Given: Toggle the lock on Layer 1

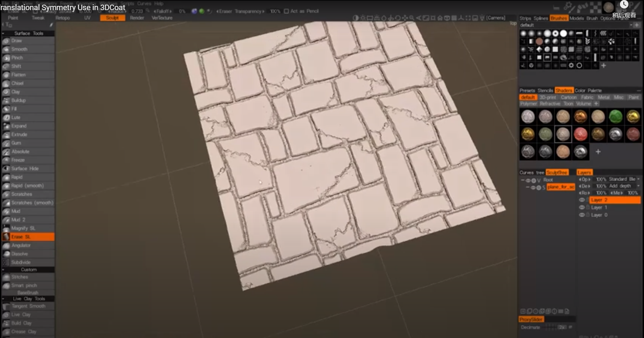Looking at the screenshot, I should 588,207.
